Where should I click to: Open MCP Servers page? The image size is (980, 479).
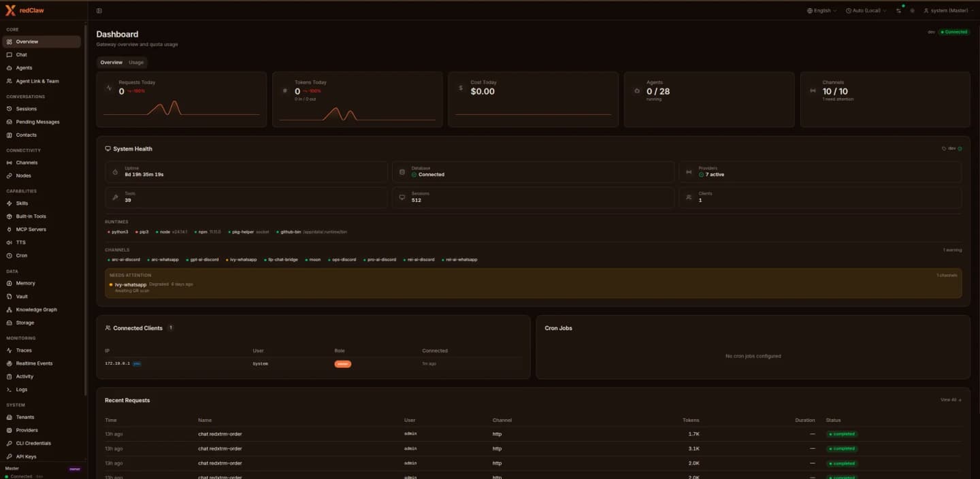coord(42,229)
